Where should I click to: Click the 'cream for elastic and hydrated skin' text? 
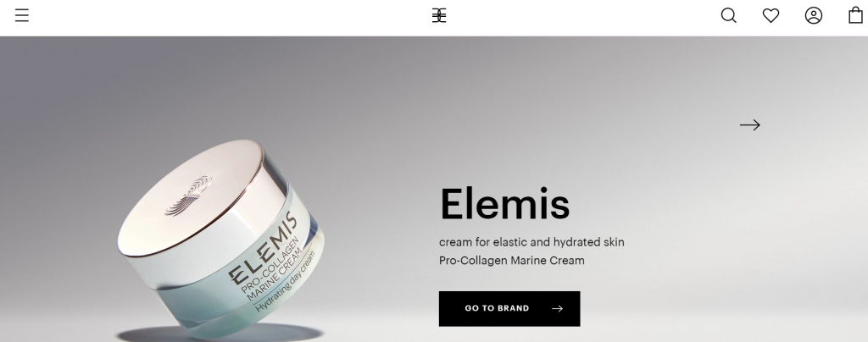(531, 242)
